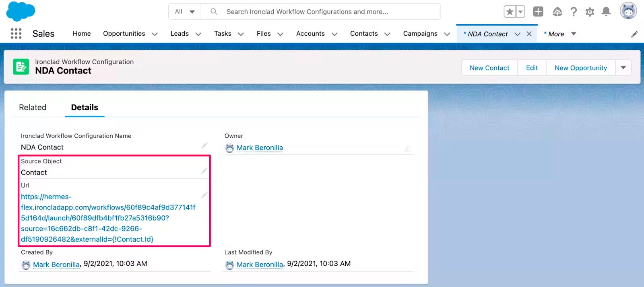Open the App Launcher dots grid

16,33
